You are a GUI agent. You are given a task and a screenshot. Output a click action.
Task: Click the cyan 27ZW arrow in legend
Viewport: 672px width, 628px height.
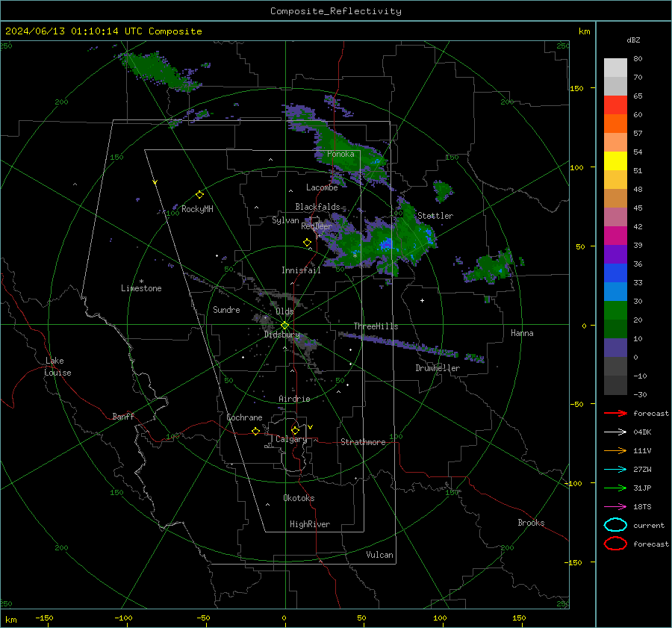coord(615,470)
